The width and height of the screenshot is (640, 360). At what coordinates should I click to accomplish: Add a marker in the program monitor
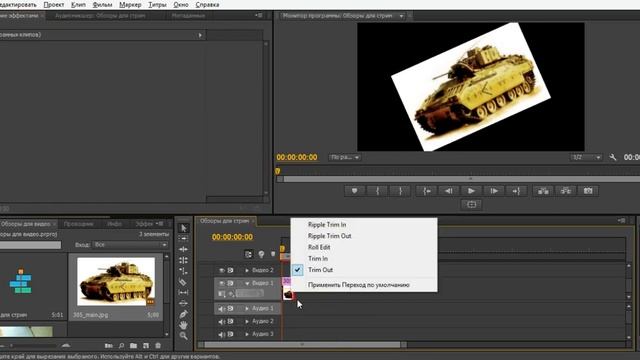[354, 191]
